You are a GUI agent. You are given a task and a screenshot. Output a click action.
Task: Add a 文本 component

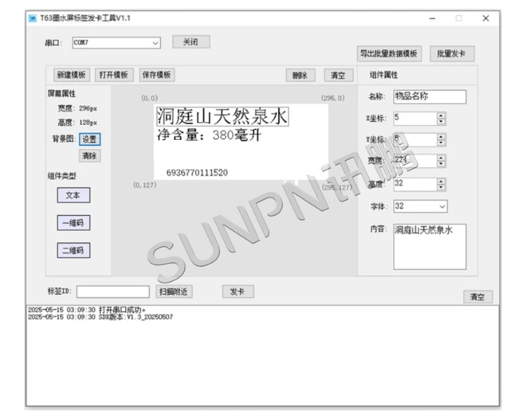[x=74, y=195]
